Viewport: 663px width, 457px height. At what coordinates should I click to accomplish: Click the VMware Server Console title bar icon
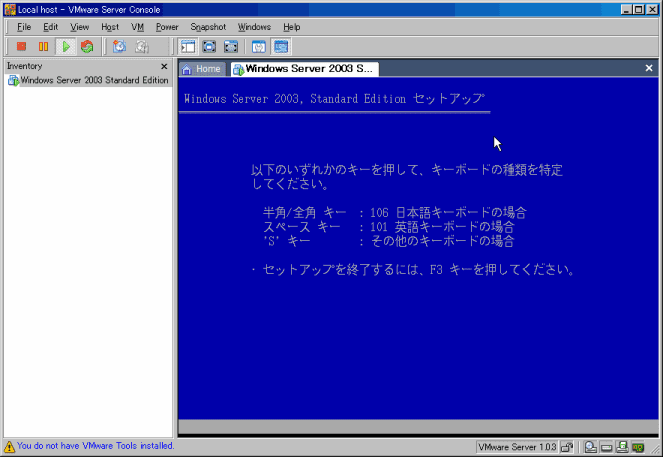(10, 9)
